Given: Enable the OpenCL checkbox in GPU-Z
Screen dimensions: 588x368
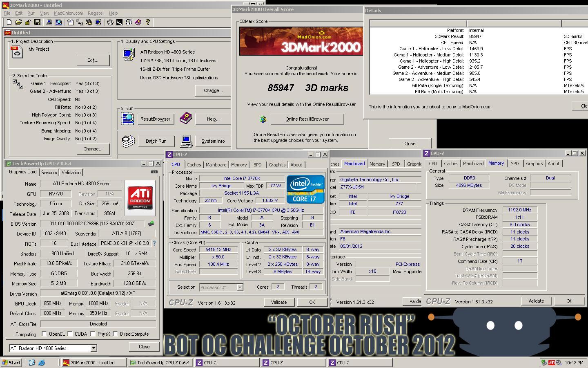Looking at the screenshot, I should pyautogui.click(x=44, y=334).
